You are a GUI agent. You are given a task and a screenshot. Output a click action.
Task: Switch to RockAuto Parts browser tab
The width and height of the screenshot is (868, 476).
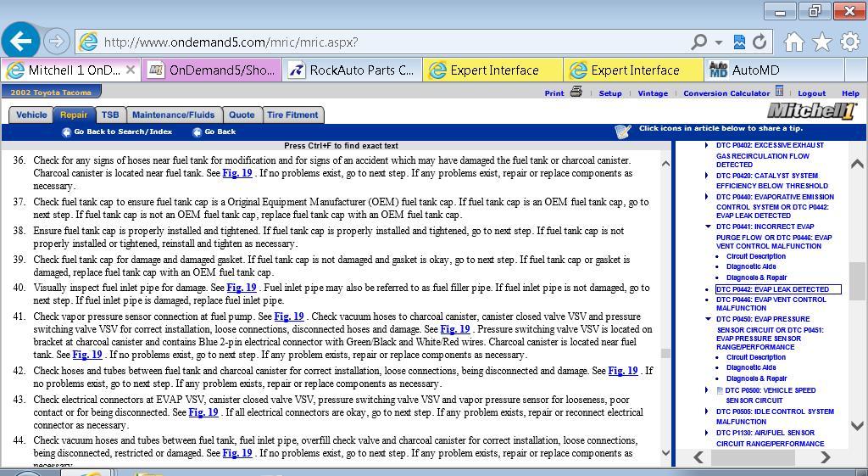click(x=352, y=70)
